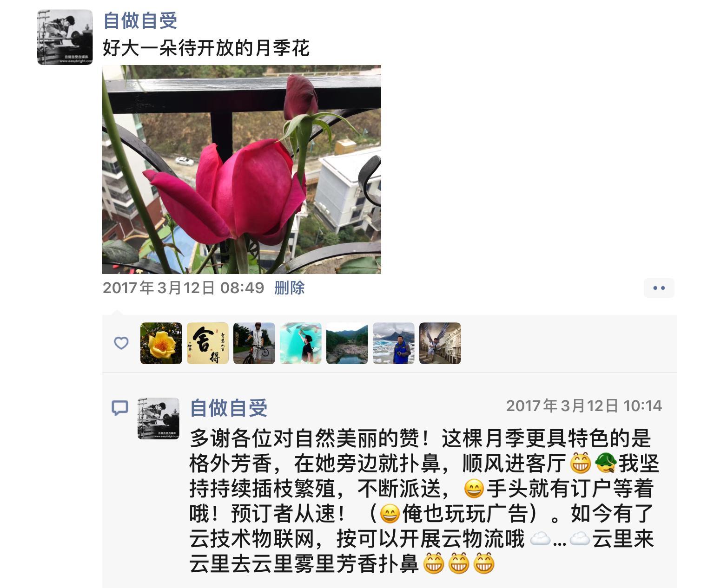The image size is (714, 588).
Task: Open the two-dot more options button
Action: tap(659, 288)
